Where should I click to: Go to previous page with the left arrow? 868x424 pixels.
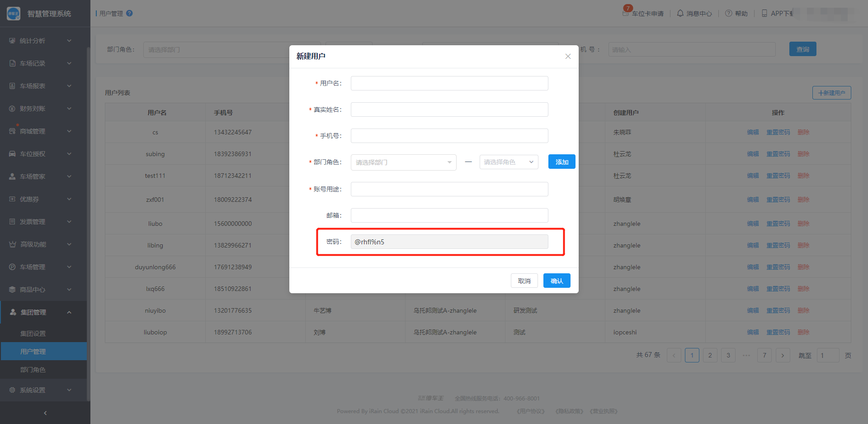674,355
